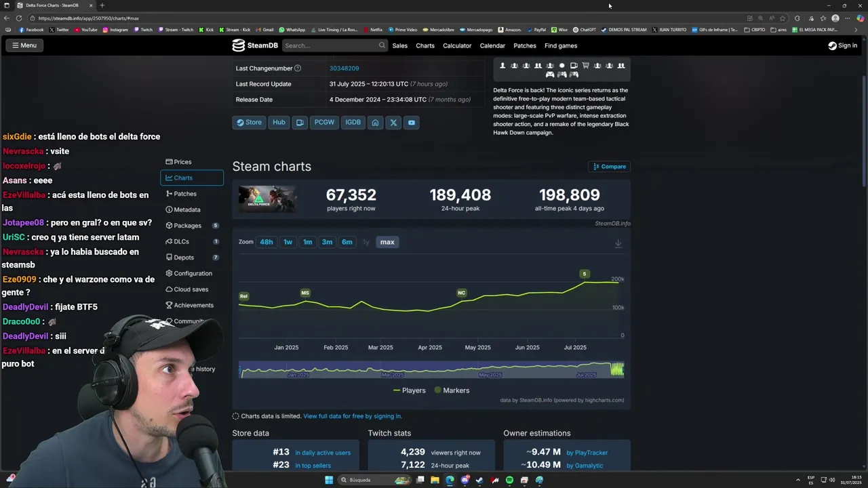
Task: Show Last Changenumber help tooltip icon
Action: [298, 68]
